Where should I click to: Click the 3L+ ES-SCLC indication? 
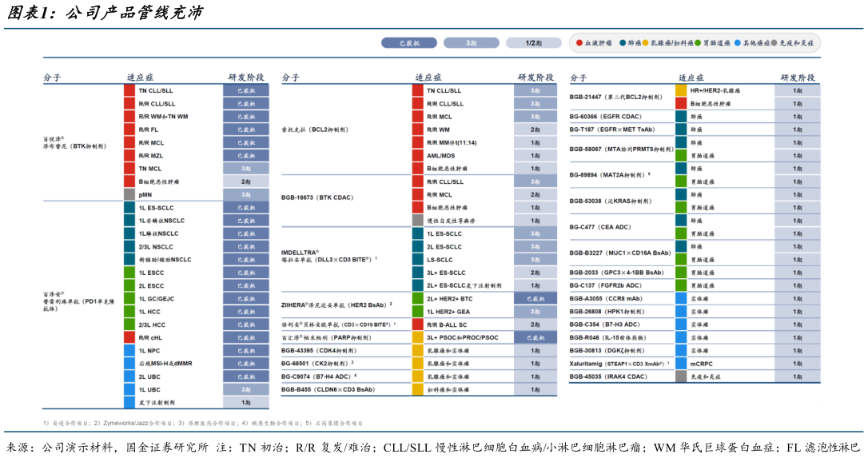point(446,273)
